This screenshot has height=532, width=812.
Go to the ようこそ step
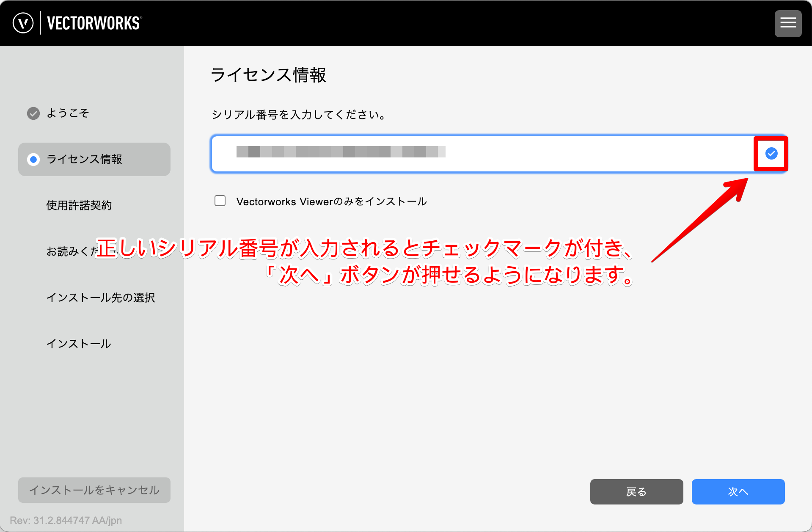click(x=68, y=113)
